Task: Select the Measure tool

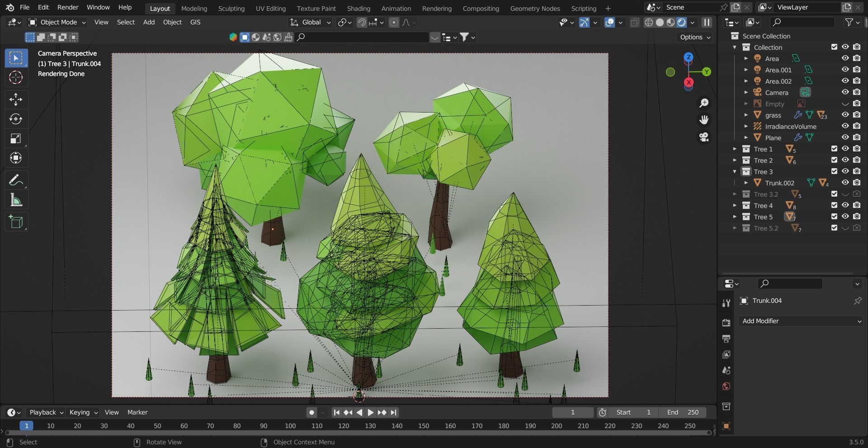Action: [16, 200]
